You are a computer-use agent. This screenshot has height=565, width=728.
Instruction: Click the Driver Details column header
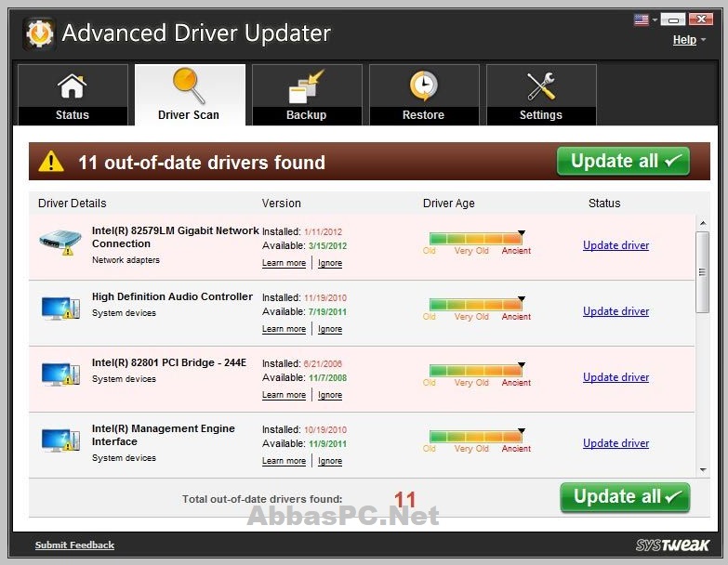[72, 204]
